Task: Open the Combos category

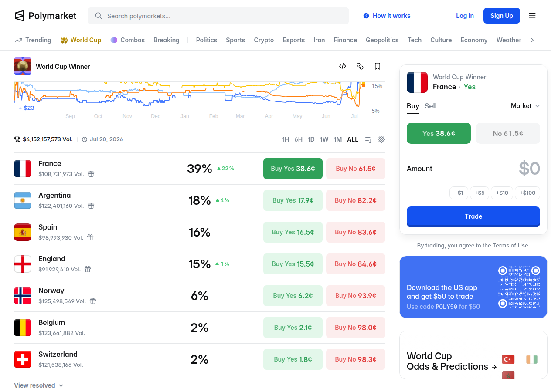Action: pyautogui.click(x=127, y=40)
